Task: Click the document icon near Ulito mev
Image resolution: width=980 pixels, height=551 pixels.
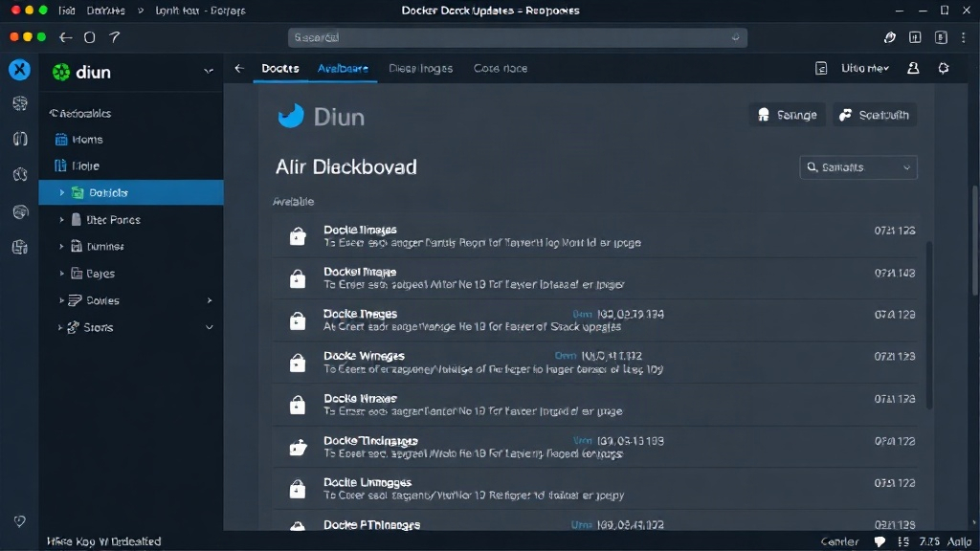Action: [x=821, y=68]
